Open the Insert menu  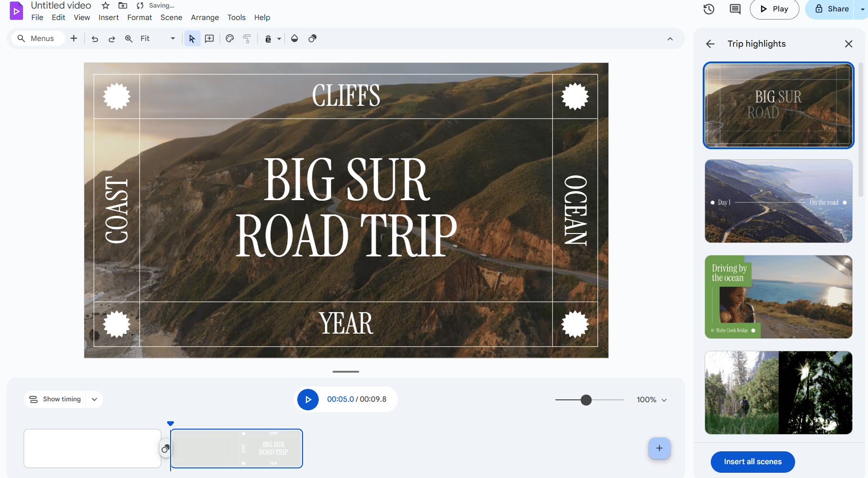(109, 18)
